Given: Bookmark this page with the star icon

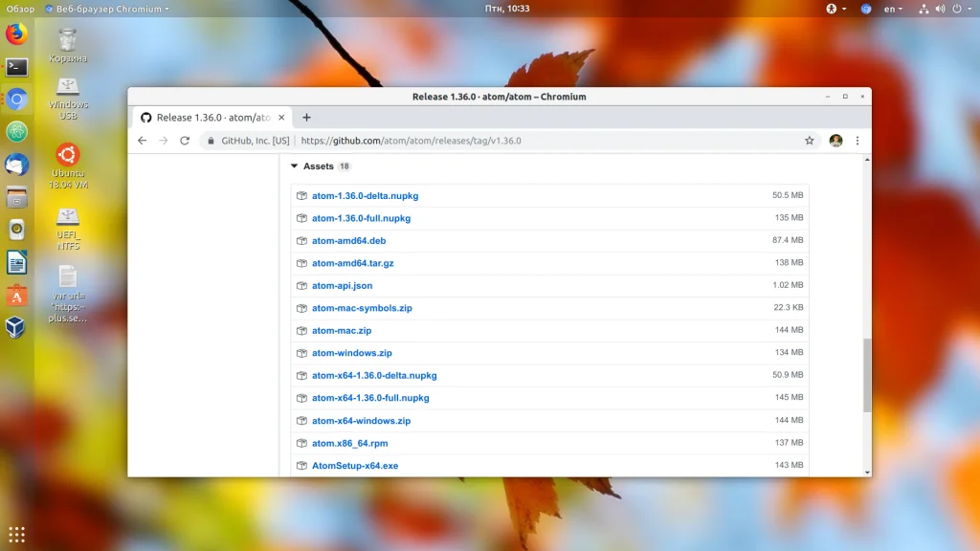Looking at the screenshot, I should 810,141.
